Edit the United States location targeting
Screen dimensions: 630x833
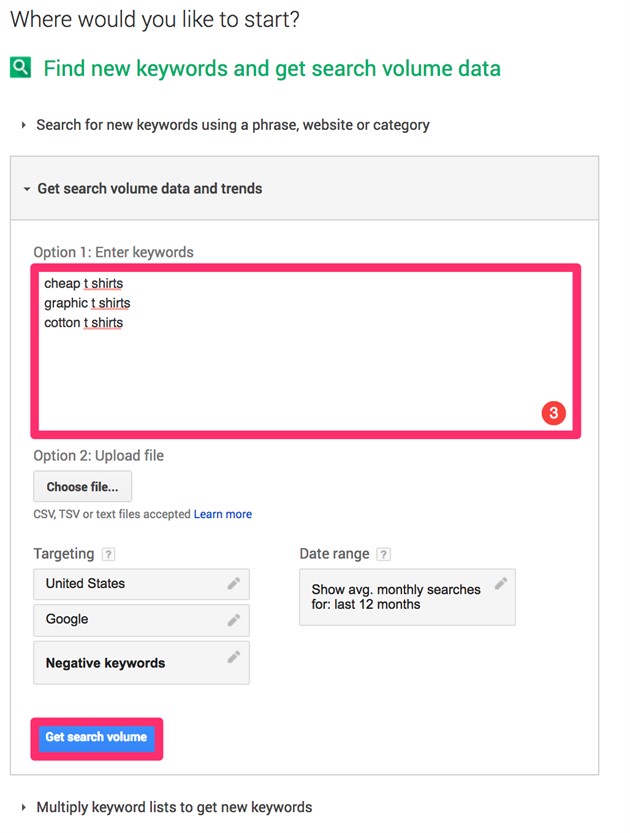pyautogui.click(x=130, y=584)
